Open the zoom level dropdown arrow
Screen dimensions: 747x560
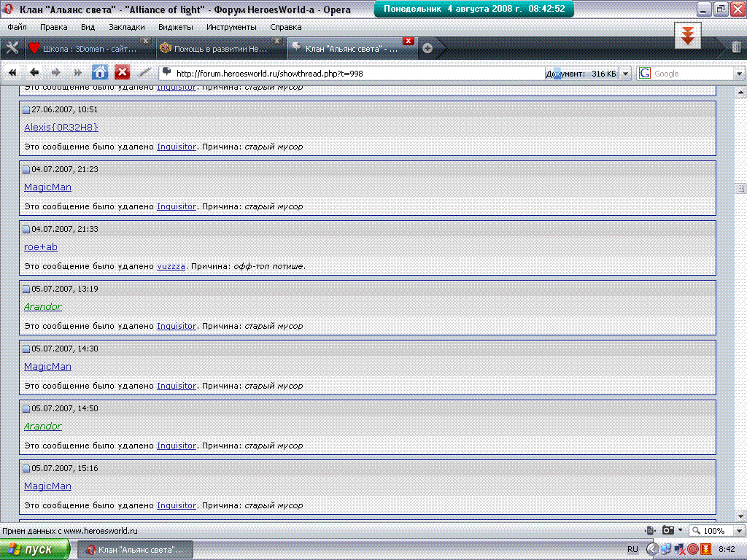click(739, 531)
